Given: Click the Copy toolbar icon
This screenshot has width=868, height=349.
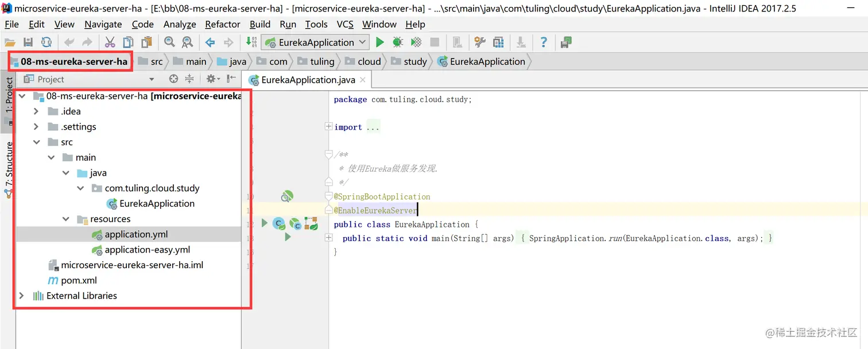Looking at the screenshot, I should point(129,42).
